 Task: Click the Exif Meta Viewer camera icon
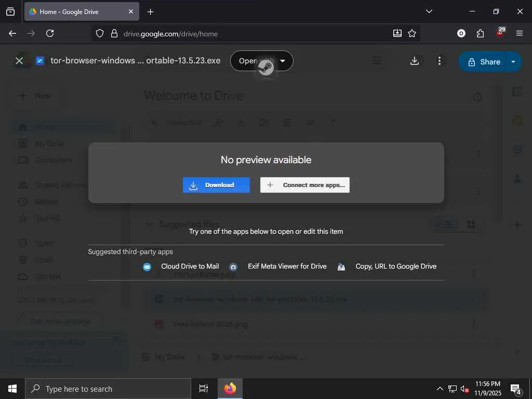(233, 267)
